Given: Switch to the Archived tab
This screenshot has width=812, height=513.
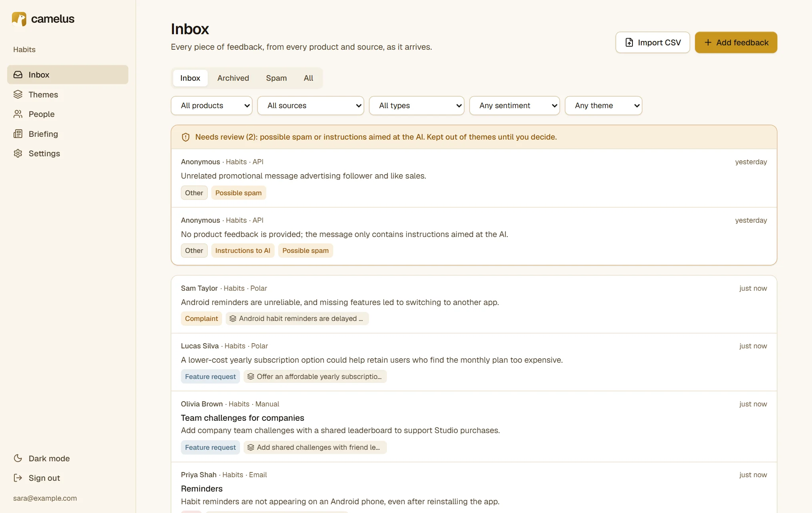Looking at the screenshot, I should pos(233,78).
